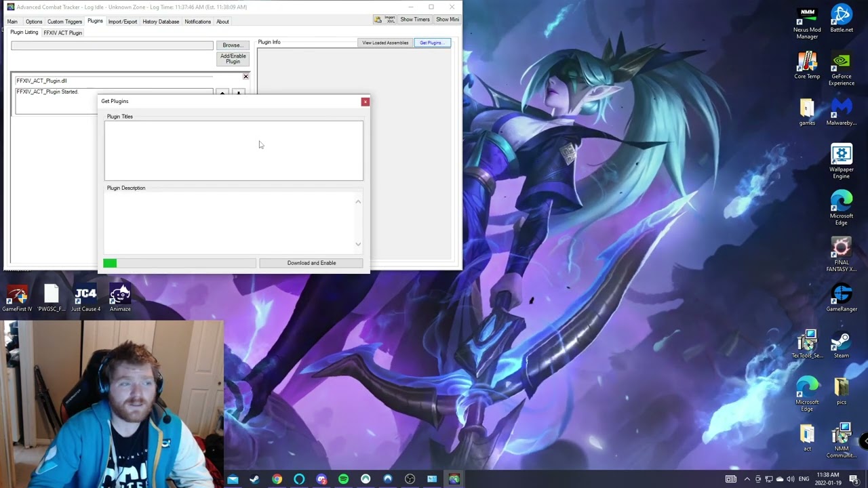Open the Import/Export tab
868x488 pixels.
click(x=123, y=22)
